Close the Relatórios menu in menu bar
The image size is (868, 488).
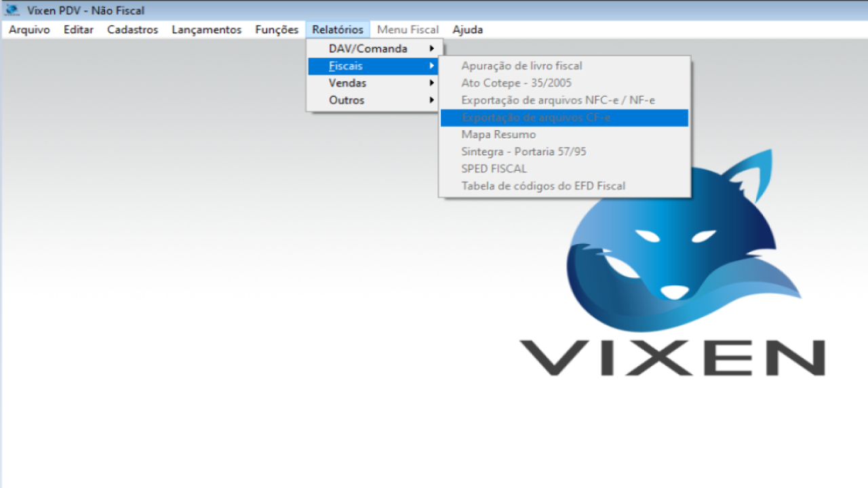pos(338,30)
